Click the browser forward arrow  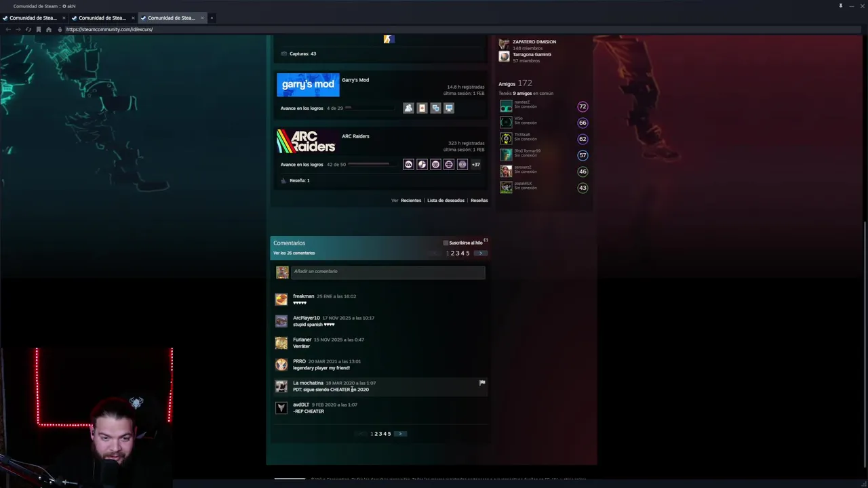click(18, 29)
